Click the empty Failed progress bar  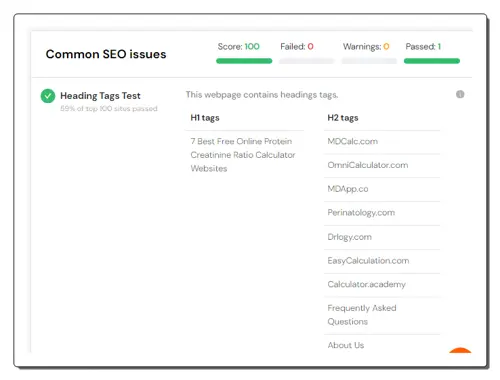[306, 61]
